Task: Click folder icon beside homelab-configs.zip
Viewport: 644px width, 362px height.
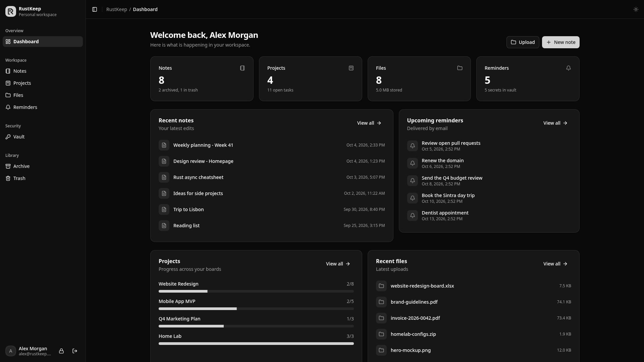Action: [x=381, y=334]
